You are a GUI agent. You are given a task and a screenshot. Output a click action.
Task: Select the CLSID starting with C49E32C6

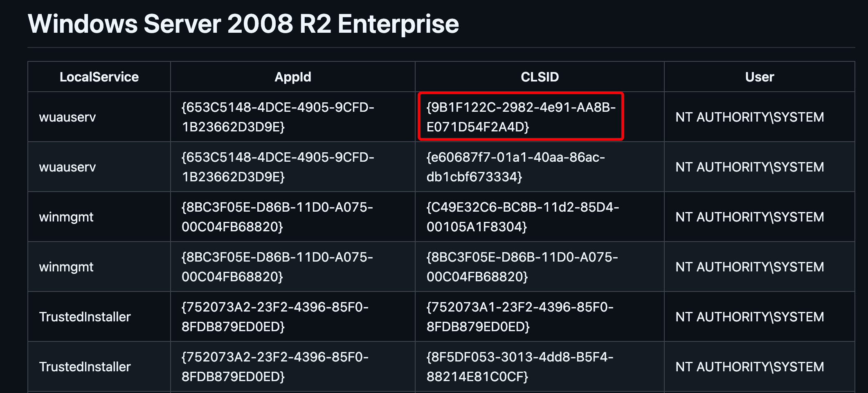tap(522, 217)
